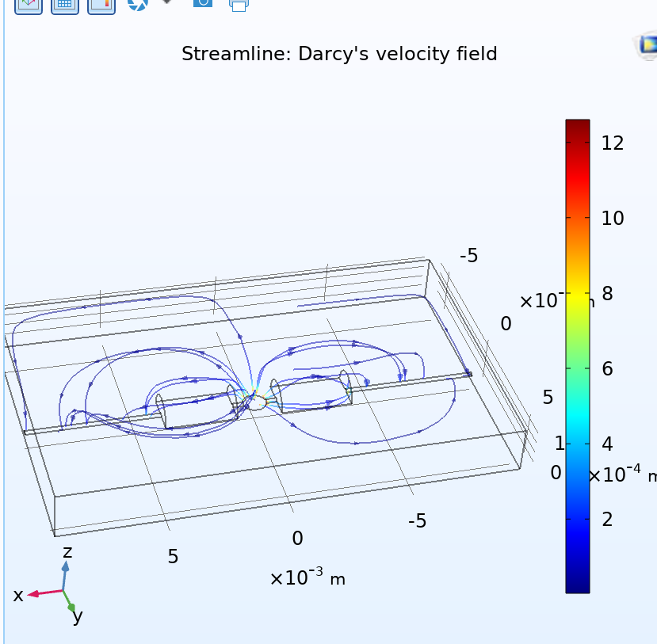Toggle the axis orientation display button
Viewport: 657px width, 644px height.
point(29,4)
